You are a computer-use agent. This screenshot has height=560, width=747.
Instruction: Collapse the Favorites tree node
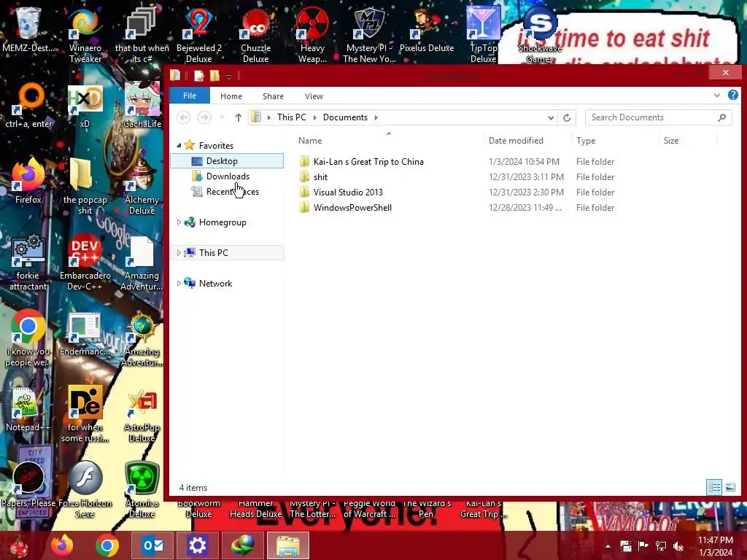click(x=179, y=146)
